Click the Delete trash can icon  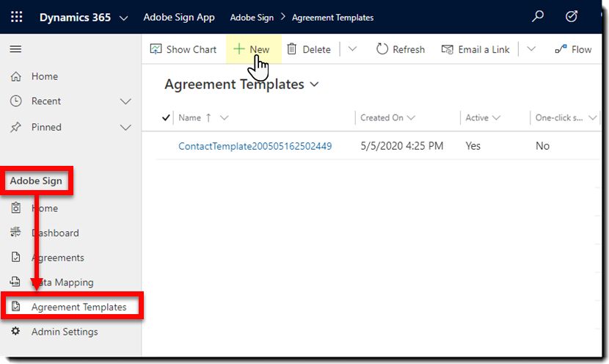pos(292,49)
